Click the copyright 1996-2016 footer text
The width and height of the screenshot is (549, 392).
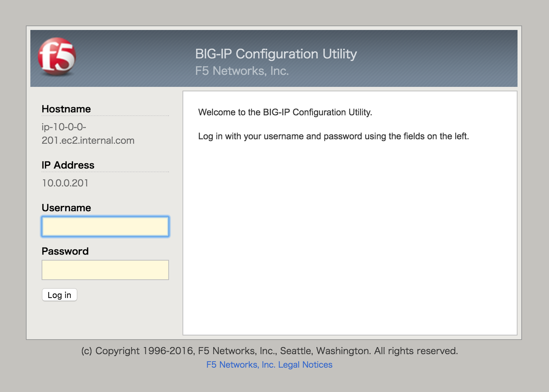click(269, 351)
